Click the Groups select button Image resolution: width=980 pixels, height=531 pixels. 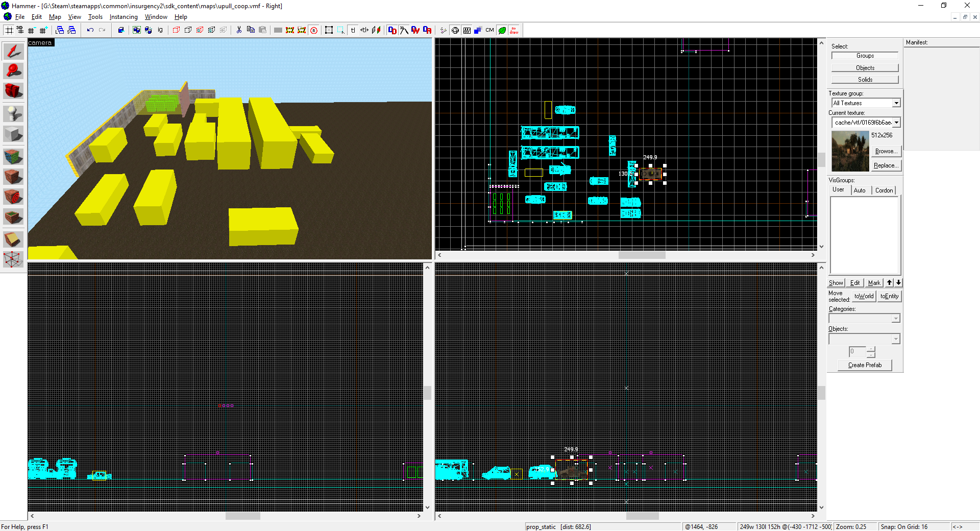865,56
